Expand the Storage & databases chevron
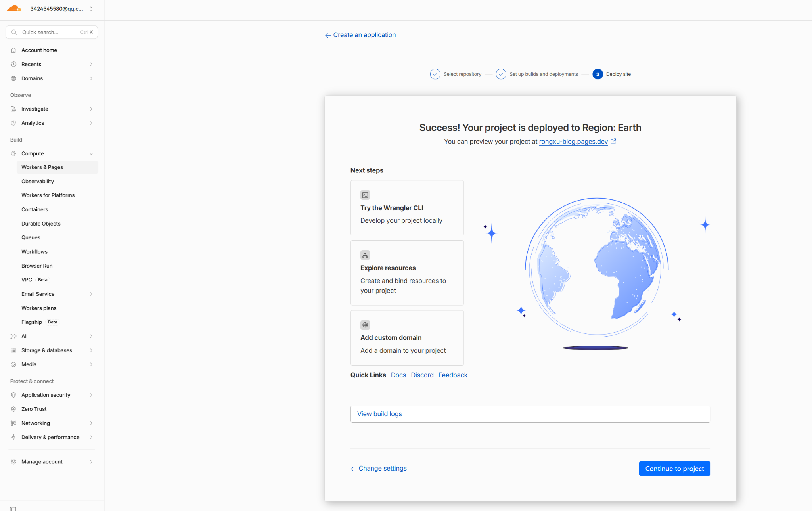Viewport: 812px width, 511px height. tap(91, 350)
